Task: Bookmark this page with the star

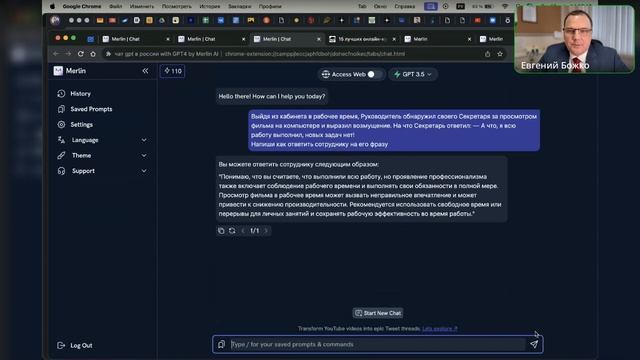Action: [500, 54]
